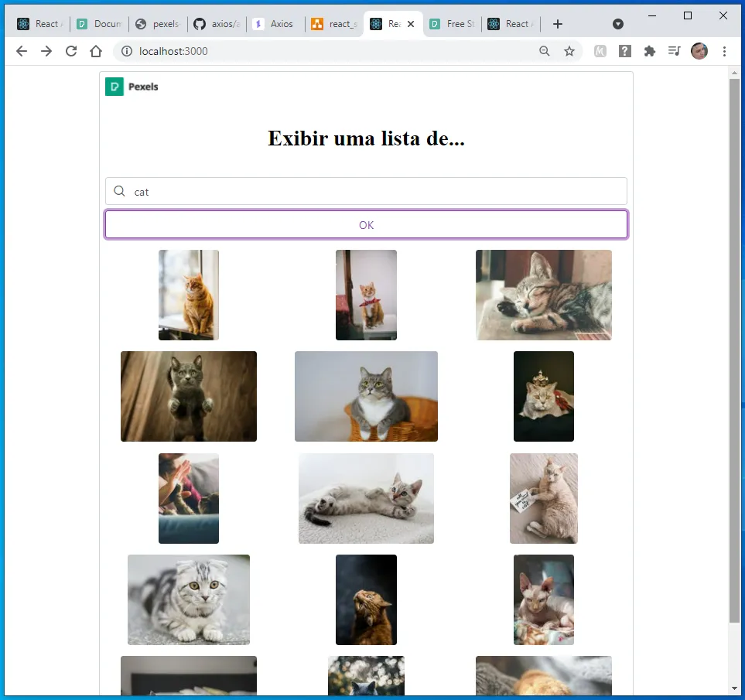Reload the localhost page
The height and width of the screenshot is (700, 745).
(71, 51)
